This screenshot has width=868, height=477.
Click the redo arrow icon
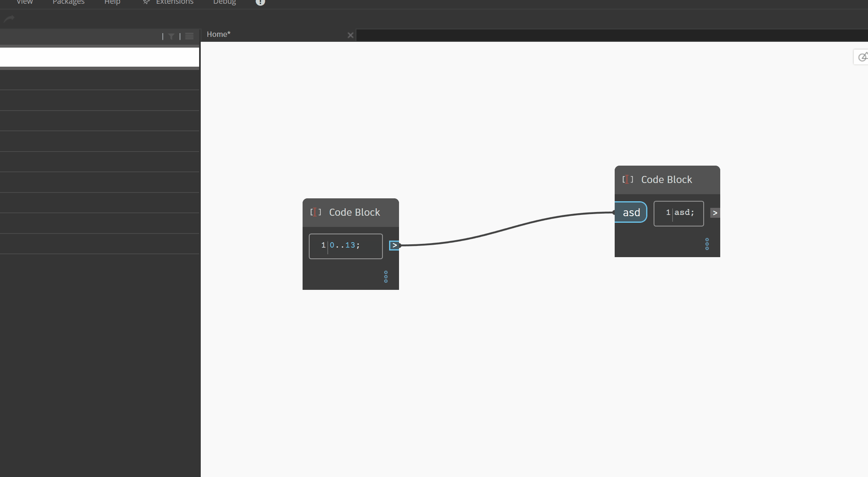point(9,19)
